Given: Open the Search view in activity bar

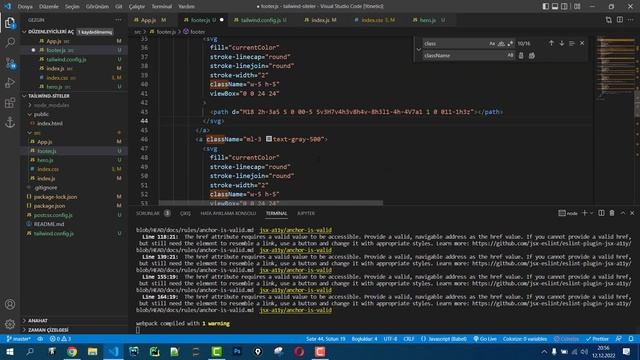Looking at the screenshot, I should 10,42.
